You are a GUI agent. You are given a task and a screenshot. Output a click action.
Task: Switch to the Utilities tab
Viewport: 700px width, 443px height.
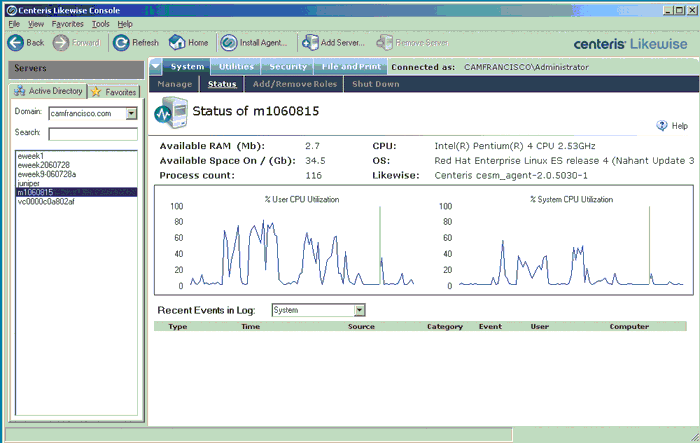click(236, 67)
